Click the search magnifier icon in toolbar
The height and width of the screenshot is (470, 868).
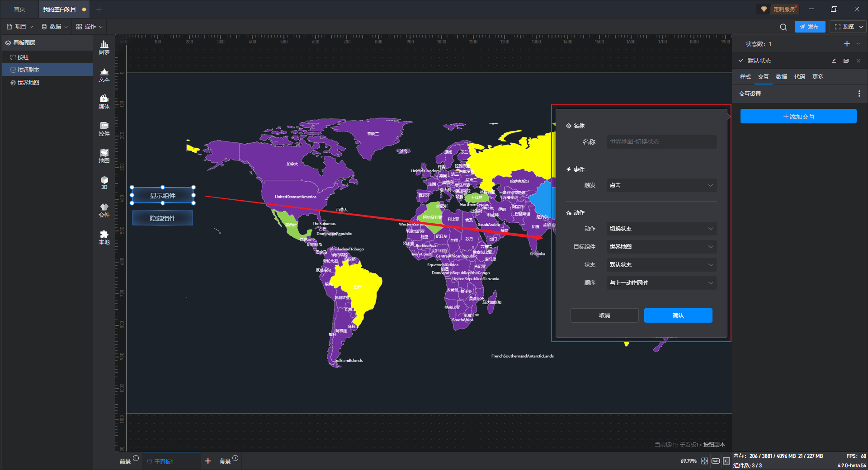pyautogui.click(x=783, y=27)
